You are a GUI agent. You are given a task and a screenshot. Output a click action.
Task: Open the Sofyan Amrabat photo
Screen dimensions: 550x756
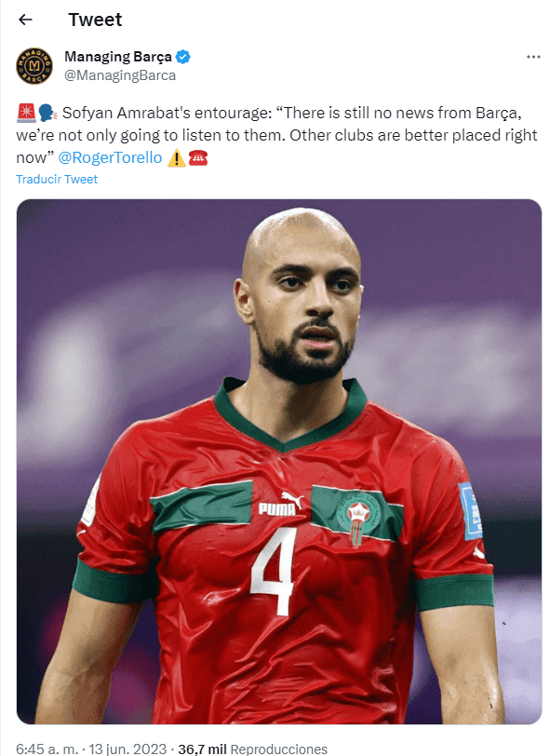coord(279,462)
